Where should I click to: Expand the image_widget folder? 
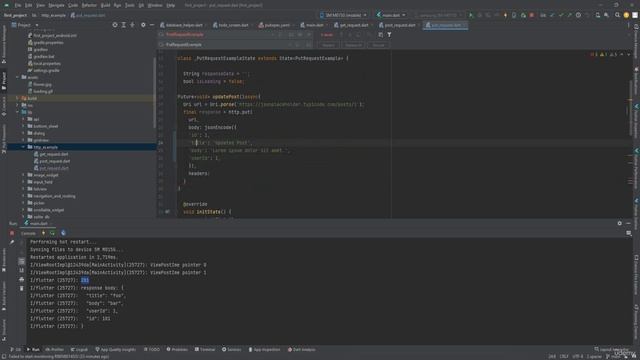[x=23, y=175]
